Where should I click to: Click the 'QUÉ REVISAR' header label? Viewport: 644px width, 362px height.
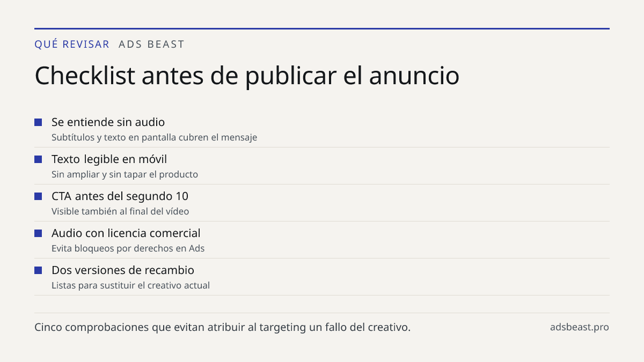click(72, 45)
